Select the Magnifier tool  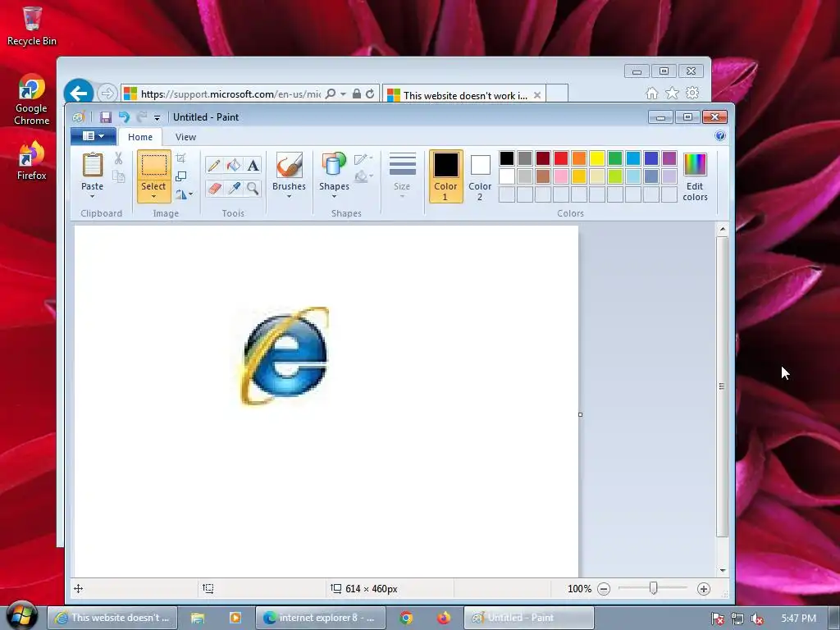(253, 188)
